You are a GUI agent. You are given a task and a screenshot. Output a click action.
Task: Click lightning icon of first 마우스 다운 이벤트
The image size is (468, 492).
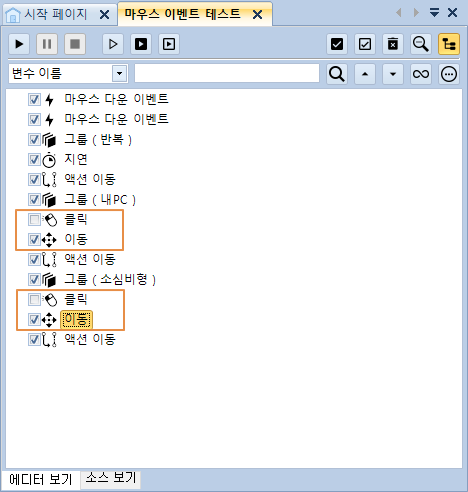49,99
